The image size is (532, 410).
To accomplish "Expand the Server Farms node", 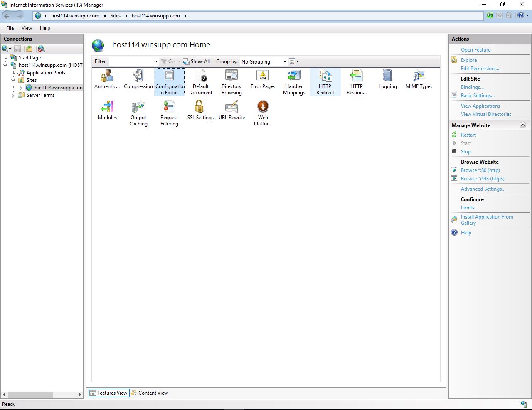I will point(13,95).
